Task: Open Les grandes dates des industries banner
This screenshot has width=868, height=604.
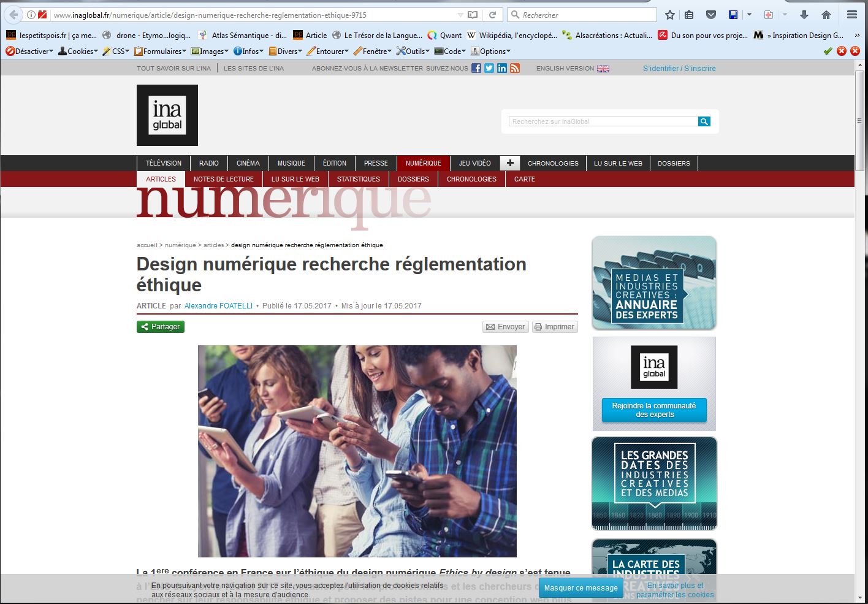Action: click(654, 483)
